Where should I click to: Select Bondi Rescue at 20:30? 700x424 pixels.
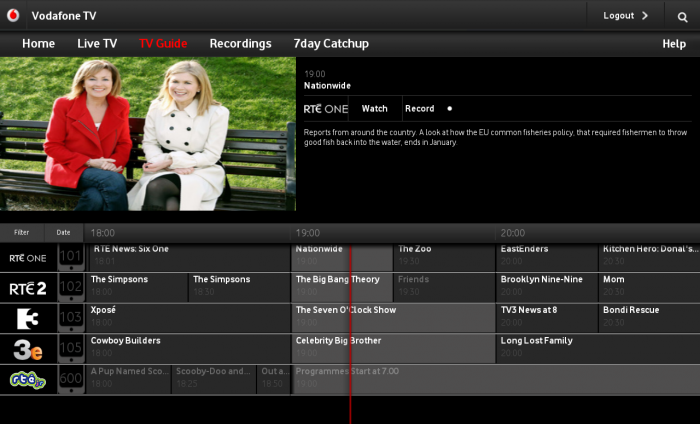[649, 318]
